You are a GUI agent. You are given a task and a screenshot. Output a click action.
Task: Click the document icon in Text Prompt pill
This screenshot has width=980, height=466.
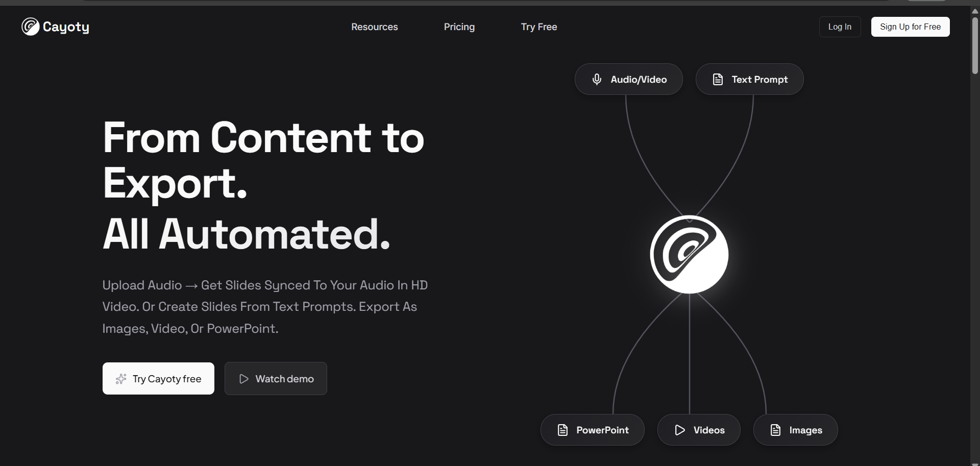point(718,79)
